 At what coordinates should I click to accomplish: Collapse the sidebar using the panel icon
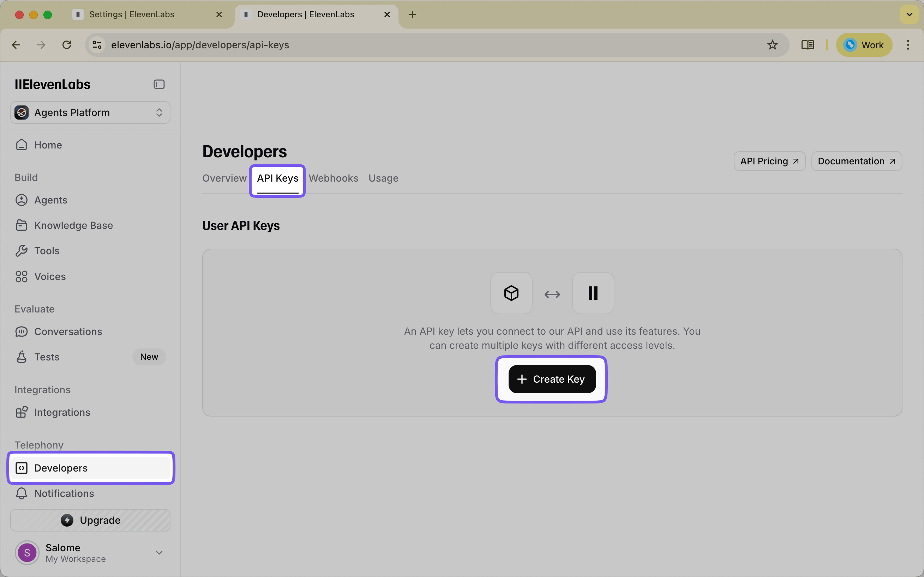point(159,84)
